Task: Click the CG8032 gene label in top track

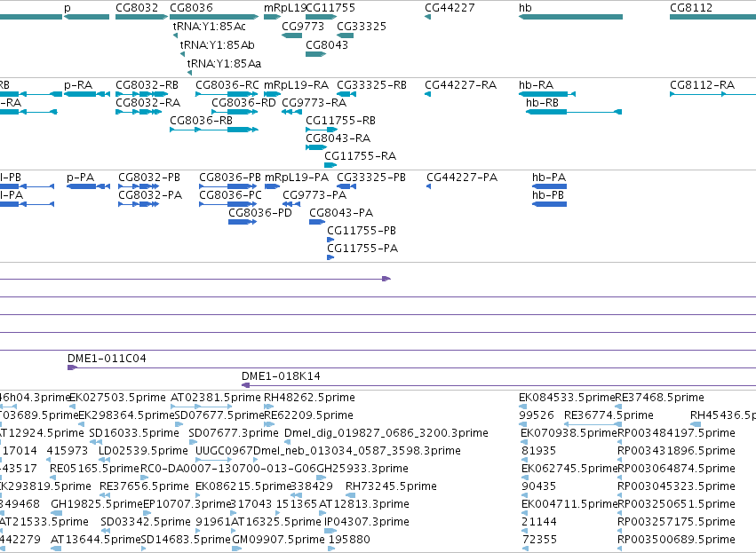Action: click(x=137, y=8)
